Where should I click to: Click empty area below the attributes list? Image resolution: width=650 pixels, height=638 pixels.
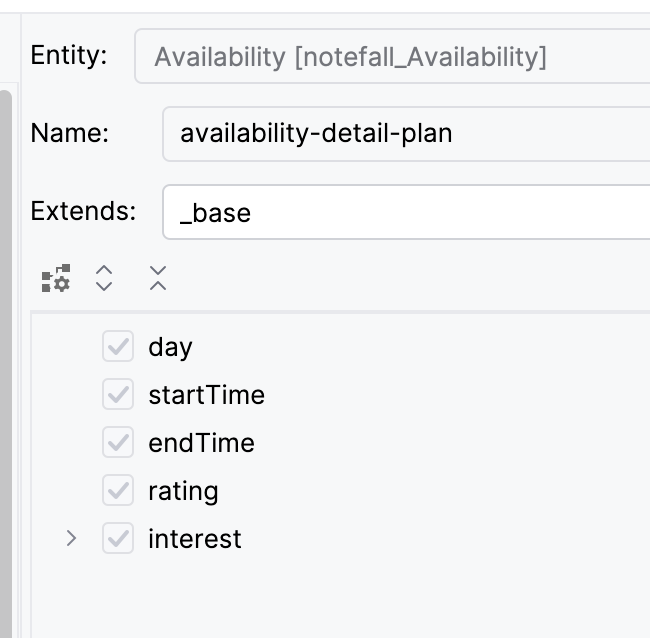341,600
